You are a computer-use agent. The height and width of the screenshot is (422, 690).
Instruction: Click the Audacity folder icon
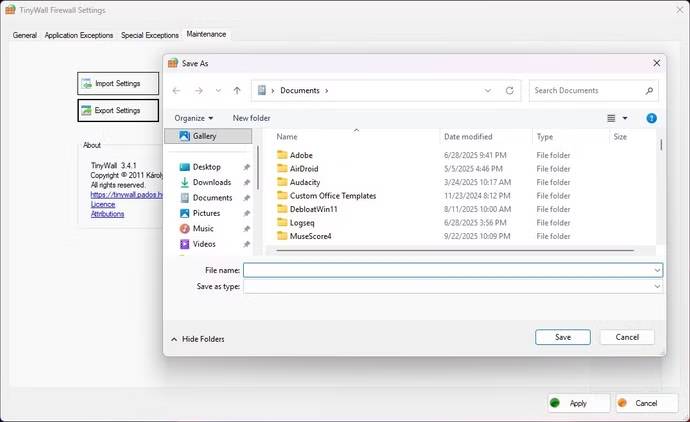coord(282,182)
